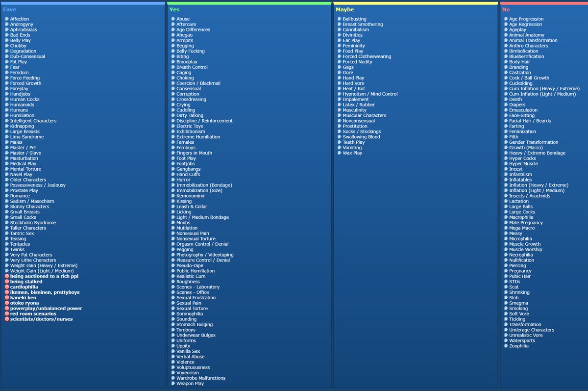Click the icon beside Animal Anatomy
The image size is (588, 391).
505,35
